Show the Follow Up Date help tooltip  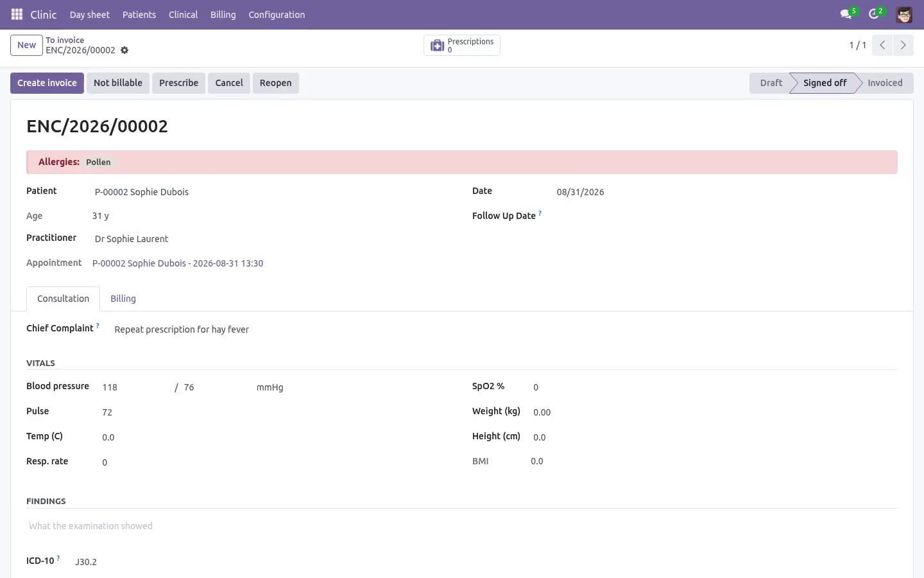tap(540, 213)
